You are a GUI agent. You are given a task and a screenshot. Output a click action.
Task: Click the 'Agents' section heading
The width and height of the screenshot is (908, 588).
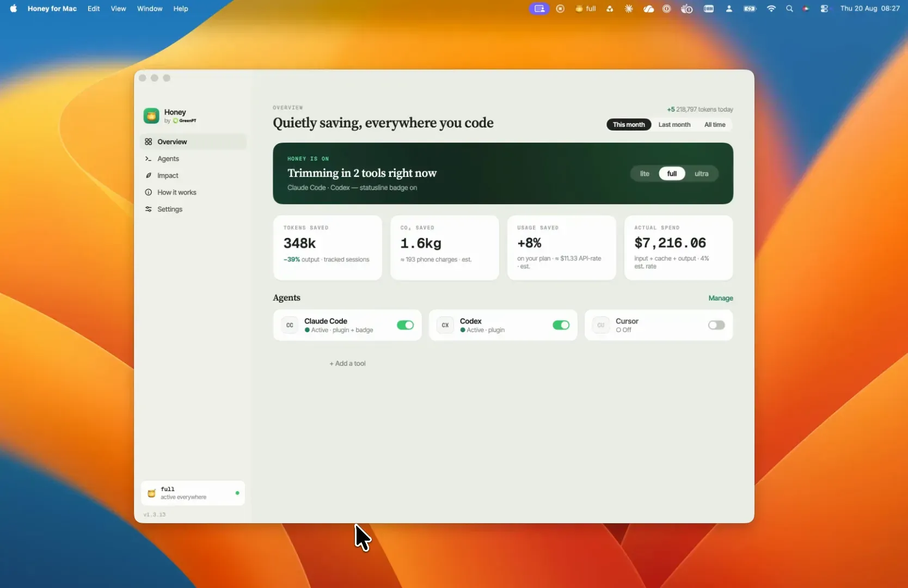pyautogui.click(x=286, y=298)
